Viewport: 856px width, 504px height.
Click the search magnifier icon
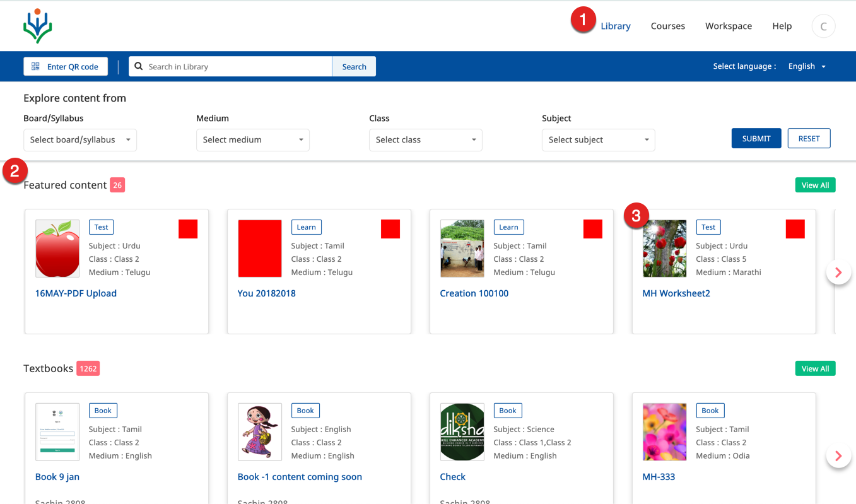click(139, 66)
